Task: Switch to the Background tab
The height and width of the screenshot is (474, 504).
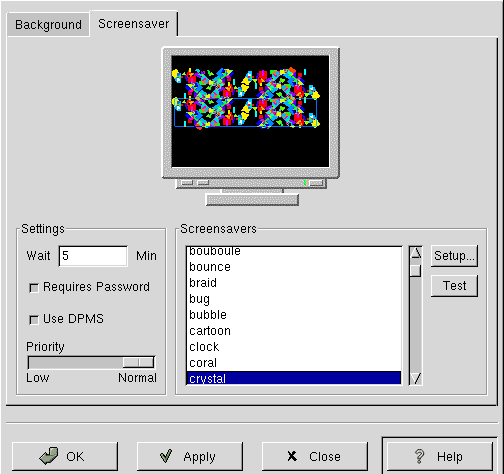Action: coord(48,24)
